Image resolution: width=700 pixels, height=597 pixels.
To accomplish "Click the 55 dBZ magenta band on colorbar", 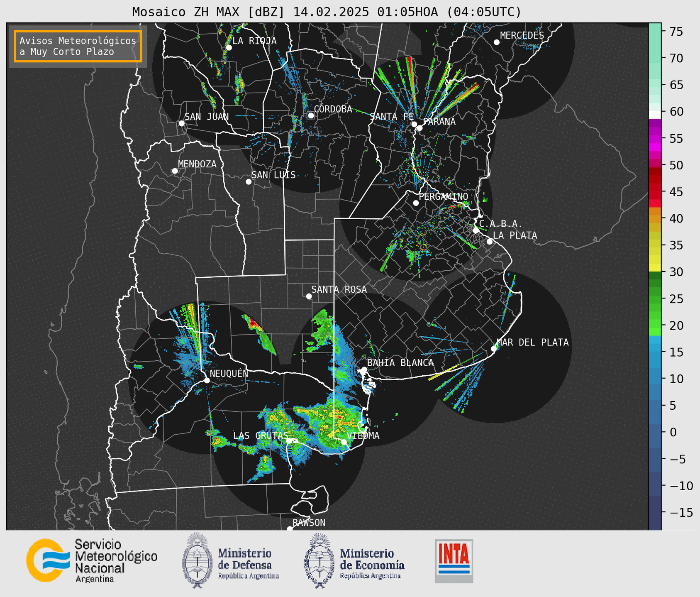I will point(655,139).
